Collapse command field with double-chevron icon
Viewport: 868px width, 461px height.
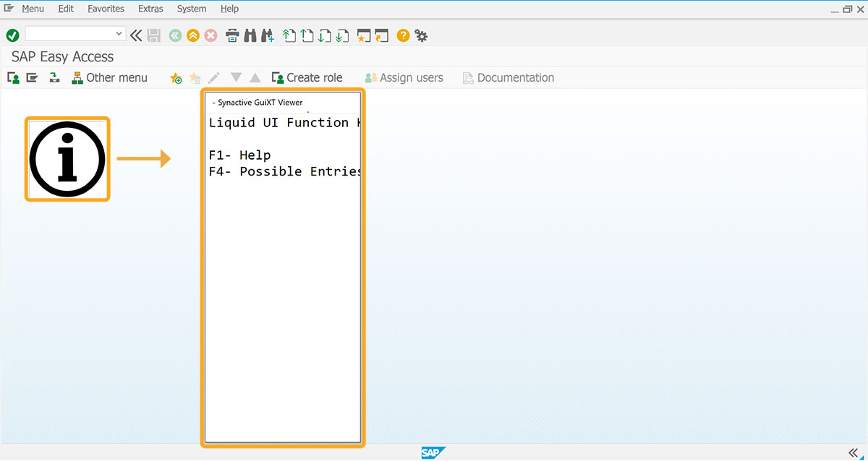coord(136,35)
